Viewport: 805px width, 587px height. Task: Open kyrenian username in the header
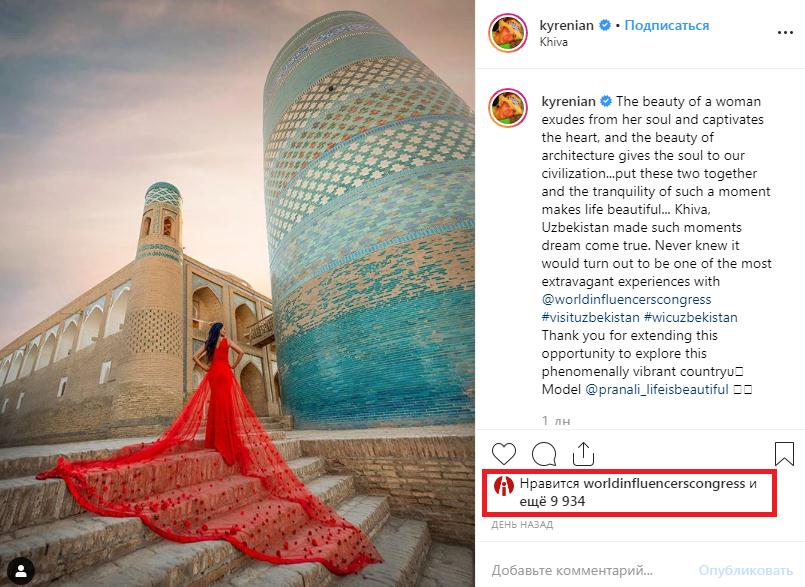click(x=566, y=25)
